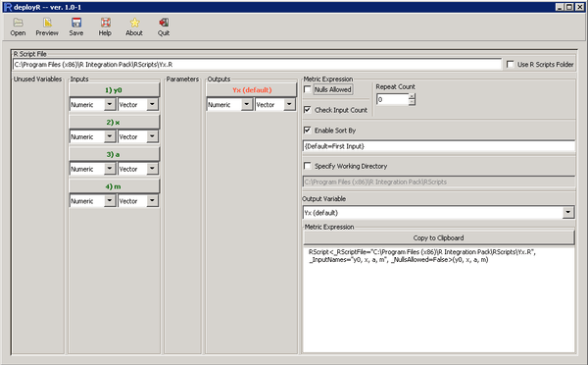
Task: Click the 2) x input button
Action: point(114,122)
